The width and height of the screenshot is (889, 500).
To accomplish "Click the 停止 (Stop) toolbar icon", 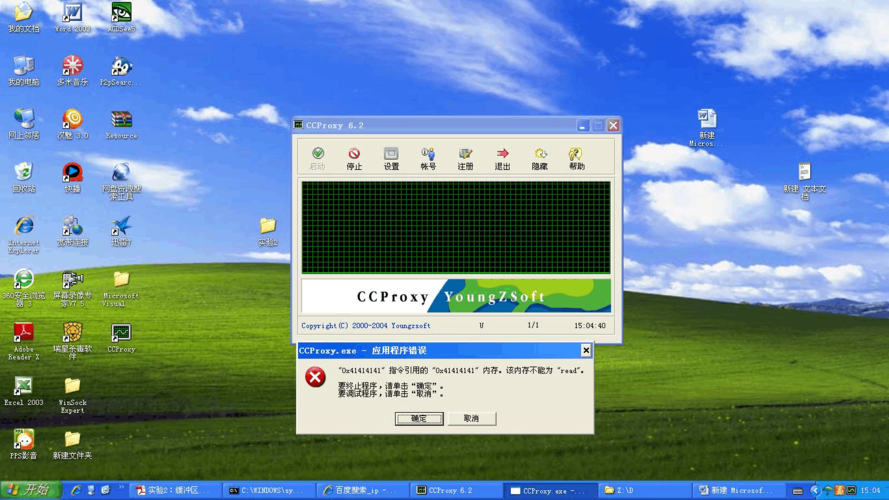I will [354, 158].
